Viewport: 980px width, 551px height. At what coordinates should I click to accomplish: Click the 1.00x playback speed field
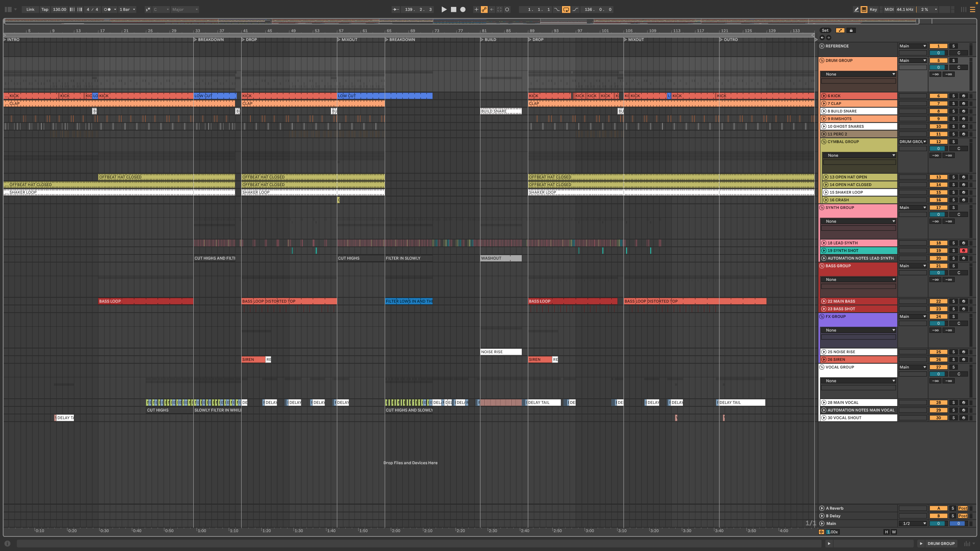(832, 532)
